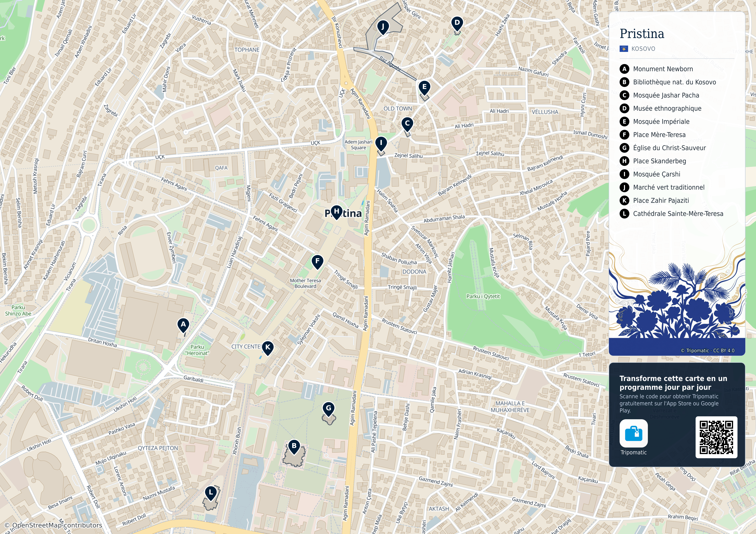Click the QR code image

click(x=716, y=437)
